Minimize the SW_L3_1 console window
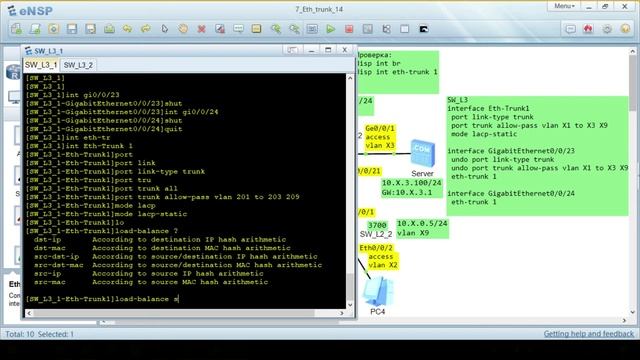Image resolution: width=640 pixels, height=360 pixels. click(x=311, y=50)
